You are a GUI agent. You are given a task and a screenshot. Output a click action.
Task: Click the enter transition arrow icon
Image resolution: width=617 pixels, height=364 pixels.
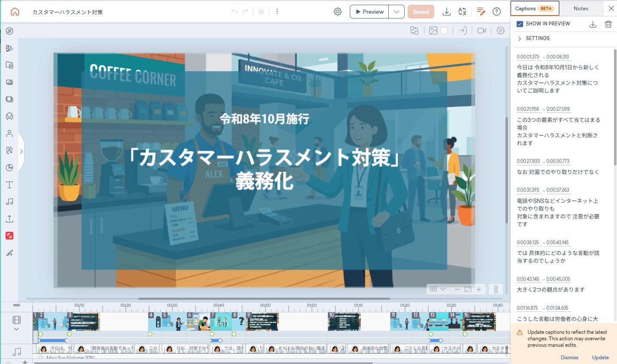(x=463, y=31)
